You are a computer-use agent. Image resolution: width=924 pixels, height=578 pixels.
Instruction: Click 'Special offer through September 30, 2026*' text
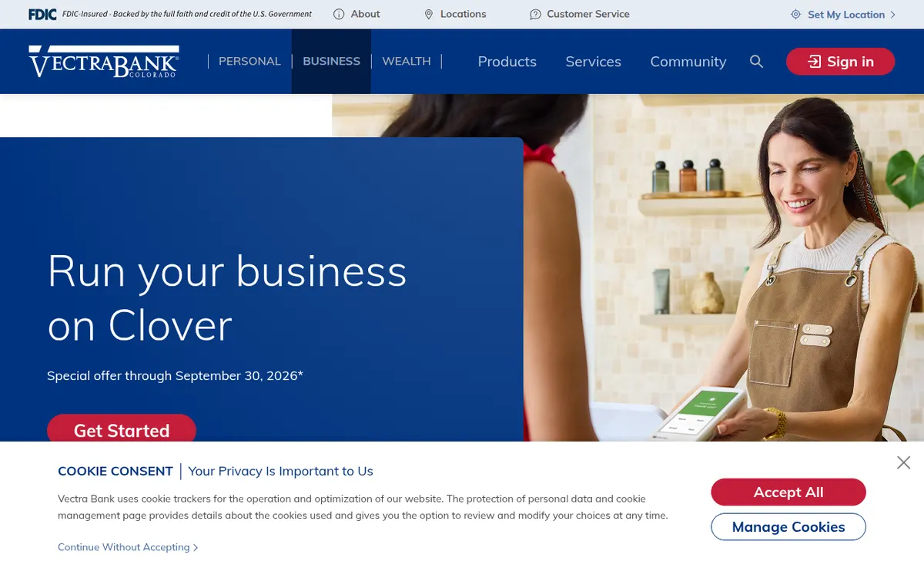point(175,376)
